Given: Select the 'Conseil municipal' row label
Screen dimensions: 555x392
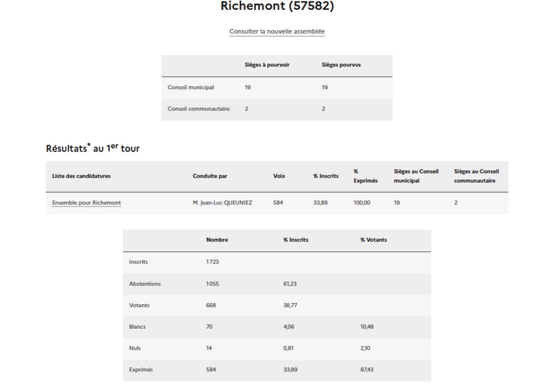Looking at the screenshot, I should [190, 87].
